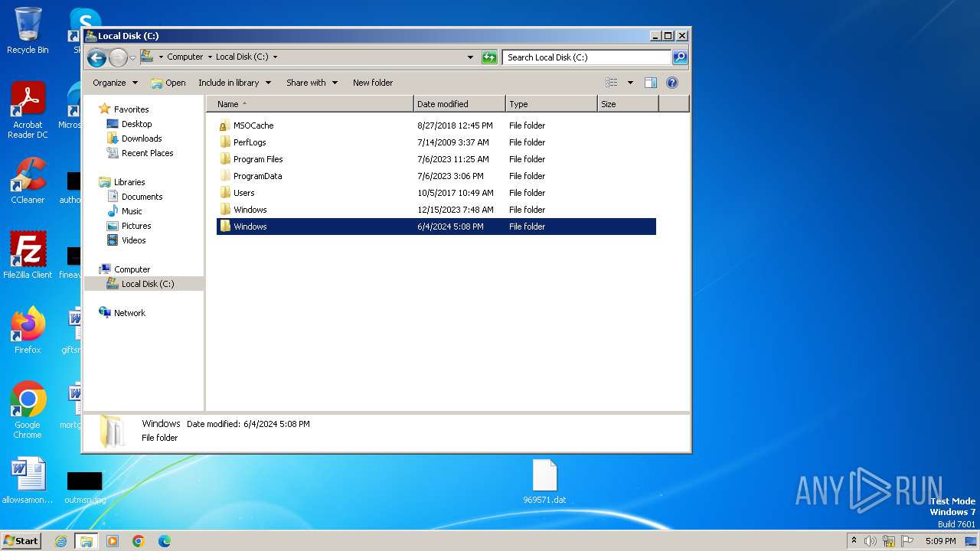
Task: Change your view icon button
Action: coord(612,83)
